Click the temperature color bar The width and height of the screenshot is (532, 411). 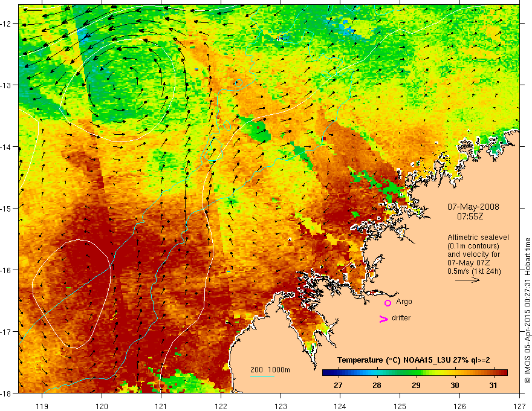tap(415, 373)
